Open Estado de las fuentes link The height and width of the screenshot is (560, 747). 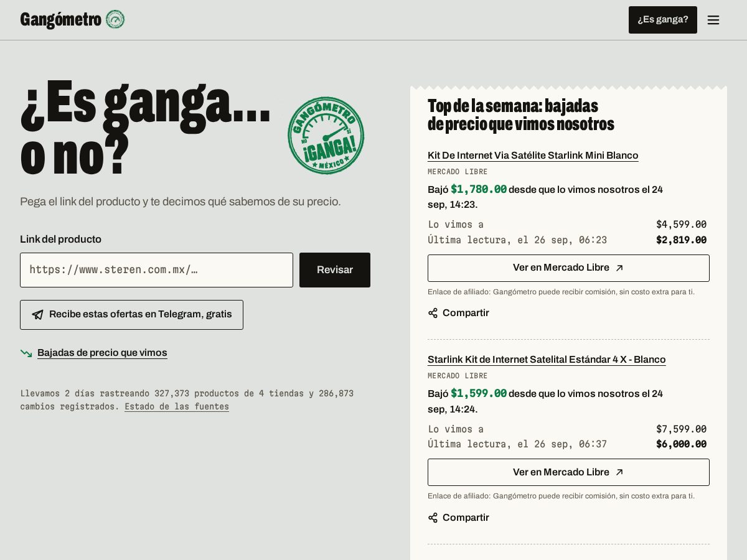coord(177,406)
